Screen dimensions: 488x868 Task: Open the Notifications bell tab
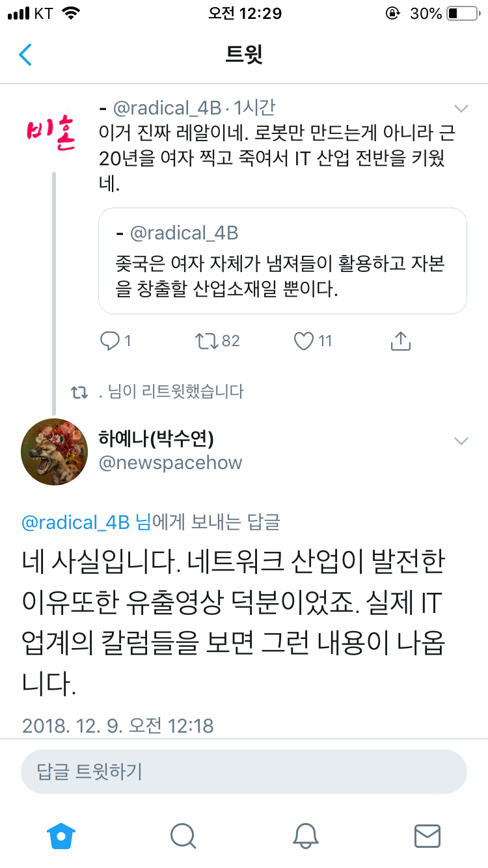305,835
